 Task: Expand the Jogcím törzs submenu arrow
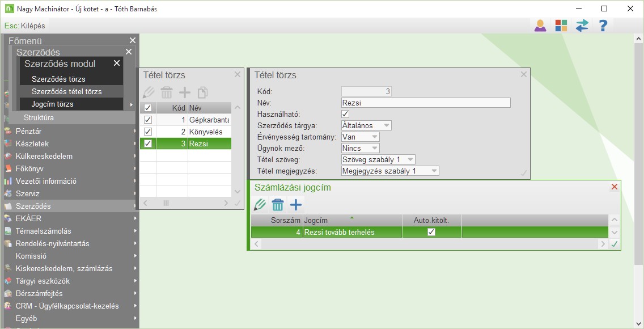tap(132, 104)
